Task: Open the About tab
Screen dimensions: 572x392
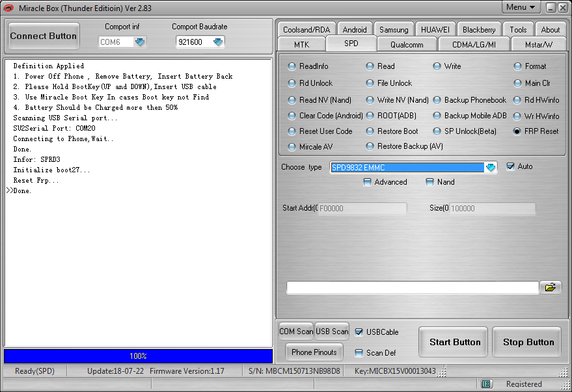Action: (550, 29)
